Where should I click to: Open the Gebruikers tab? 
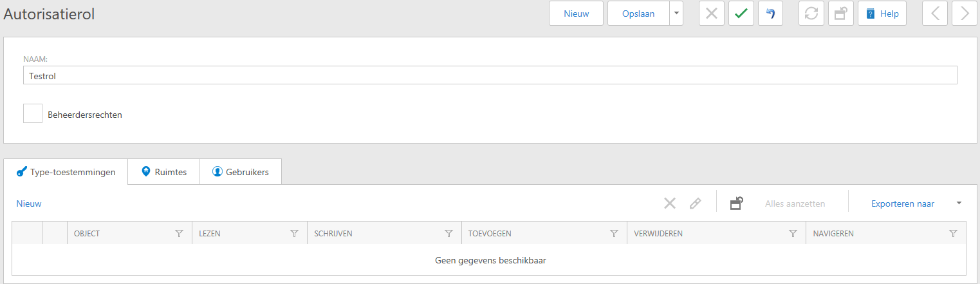coord(240,172)
